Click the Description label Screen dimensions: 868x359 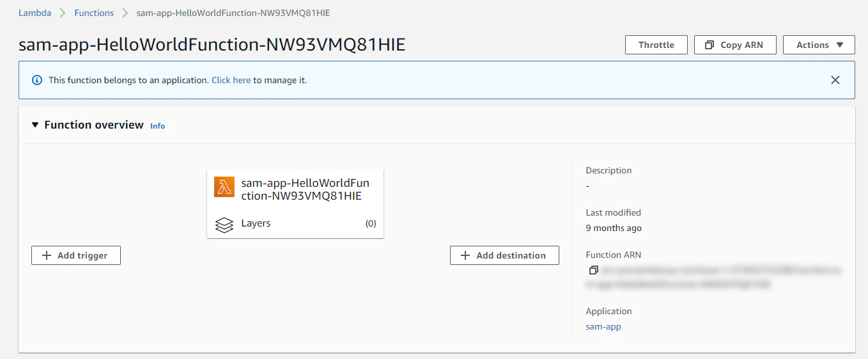[608, 170]
